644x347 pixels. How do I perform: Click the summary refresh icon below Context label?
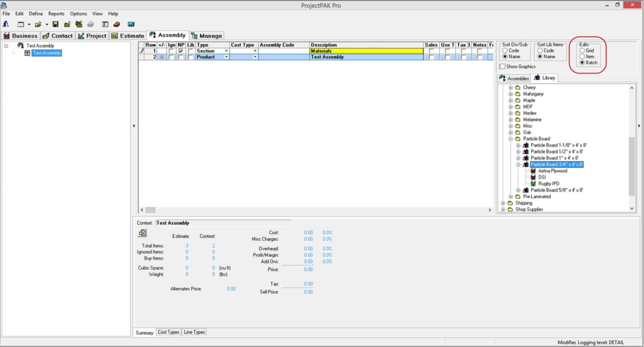click(142, 233)
